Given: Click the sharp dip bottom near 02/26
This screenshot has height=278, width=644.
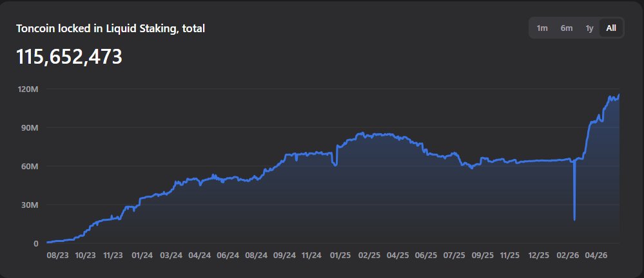Looking at the screenshot, I should [x=574, y=220].
